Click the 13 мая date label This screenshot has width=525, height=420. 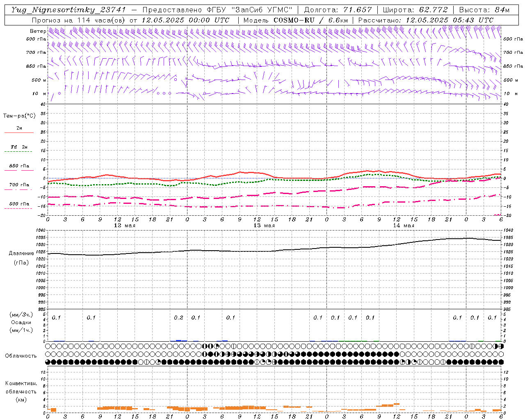pos(264,226)
